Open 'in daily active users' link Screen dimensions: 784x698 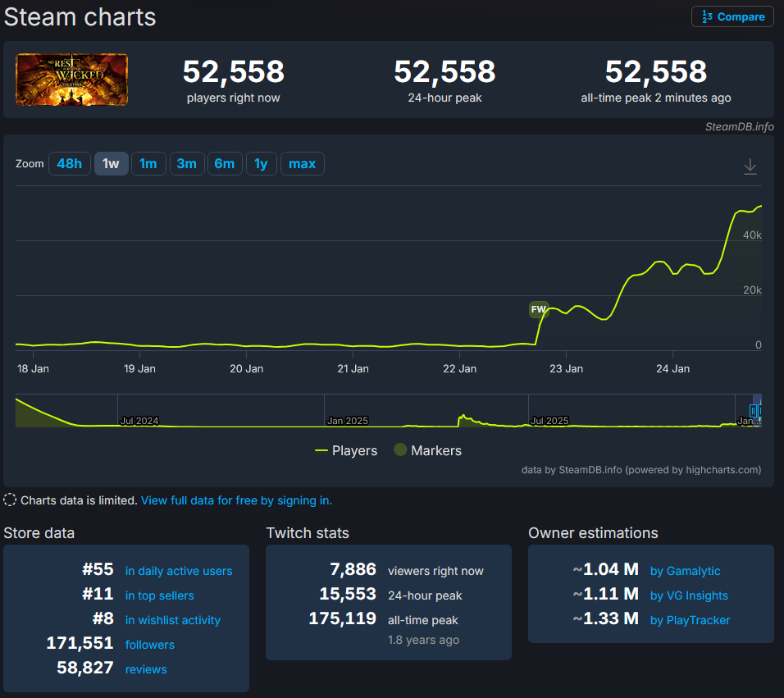point(178,571)
